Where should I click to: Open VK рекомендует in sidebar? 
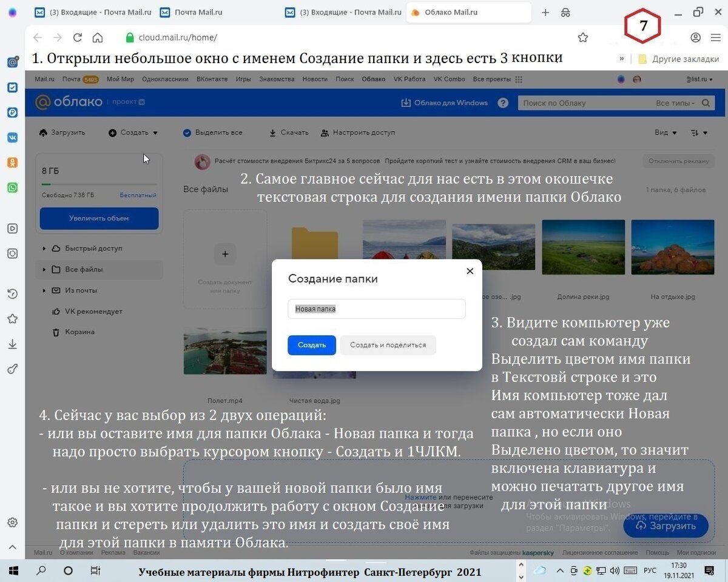point(87,311)
